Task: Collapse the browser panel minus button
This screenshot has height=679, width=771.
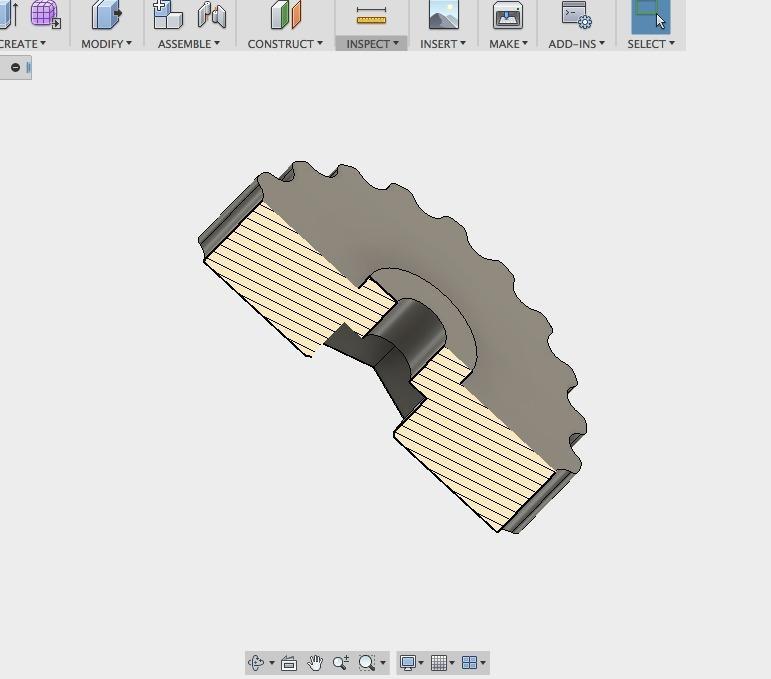Action: [15, 67]
